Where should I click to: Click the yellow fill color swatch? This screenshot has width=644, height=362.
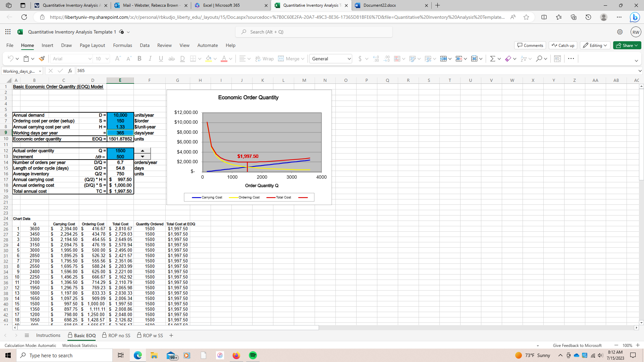point(209,59)
